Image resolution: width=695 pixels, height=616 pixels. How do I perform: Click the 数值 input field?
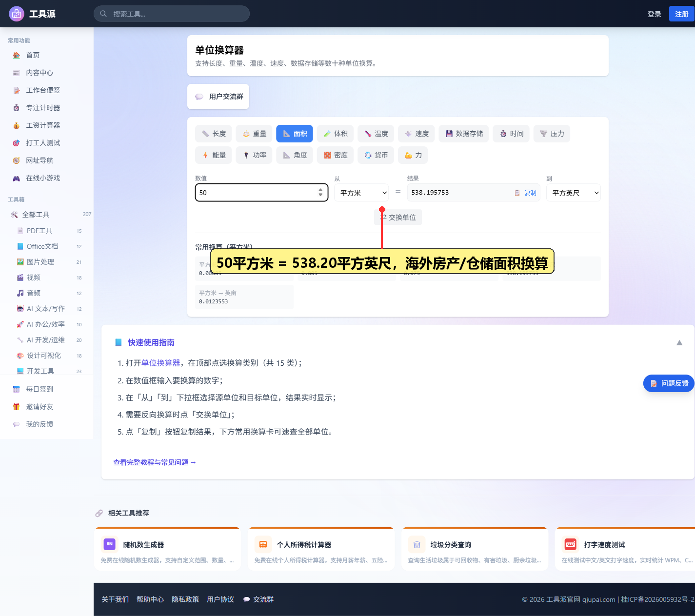tap(261, 193)
